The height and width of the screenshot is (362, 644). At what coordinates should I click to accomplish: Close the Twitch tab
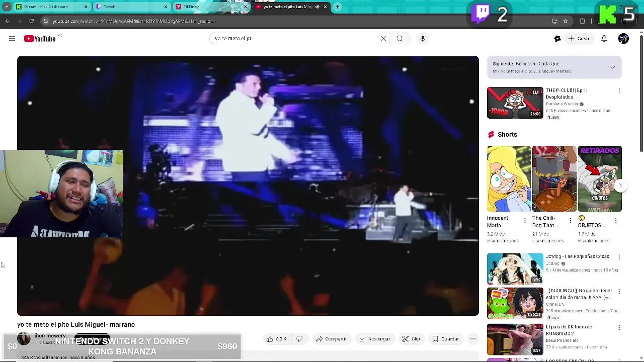click(x=166, y=7)
